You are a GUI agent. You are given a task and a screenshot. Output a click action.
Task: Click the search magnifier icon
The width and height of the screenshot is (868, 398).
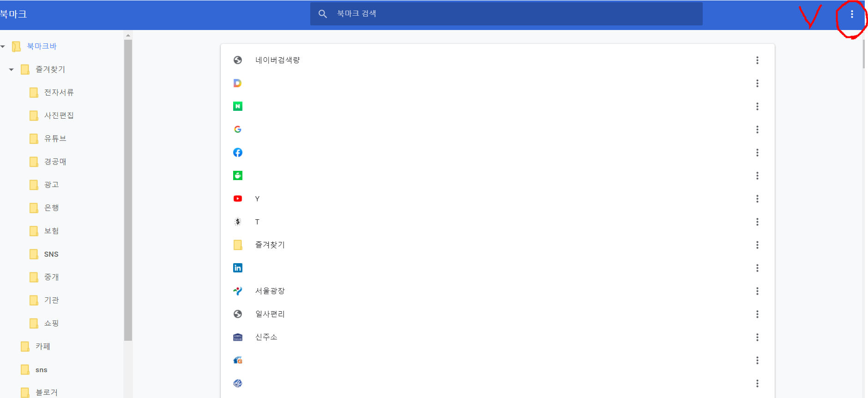pyautogui.click(x=323, y=14)
